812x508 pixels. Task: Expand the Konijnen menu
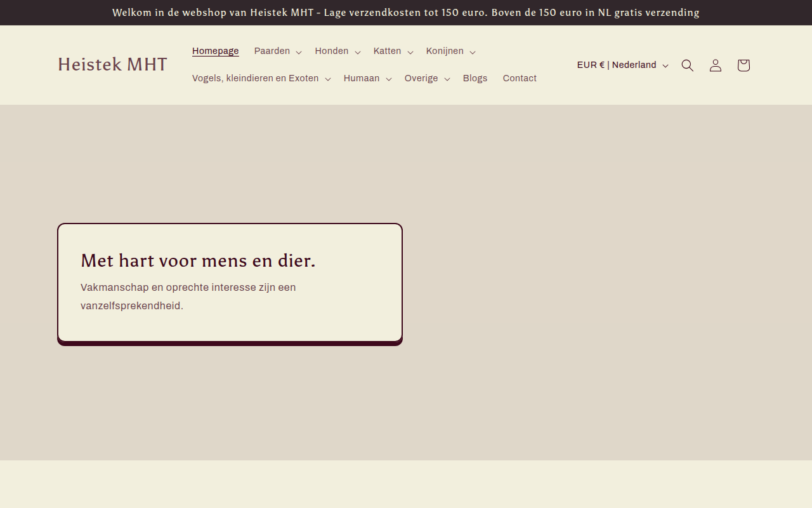click(x=451, y=51)
